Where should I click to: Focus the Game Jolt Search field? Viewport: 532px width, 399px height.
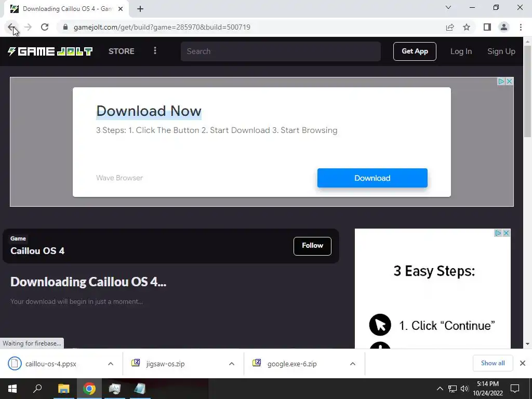281,51
